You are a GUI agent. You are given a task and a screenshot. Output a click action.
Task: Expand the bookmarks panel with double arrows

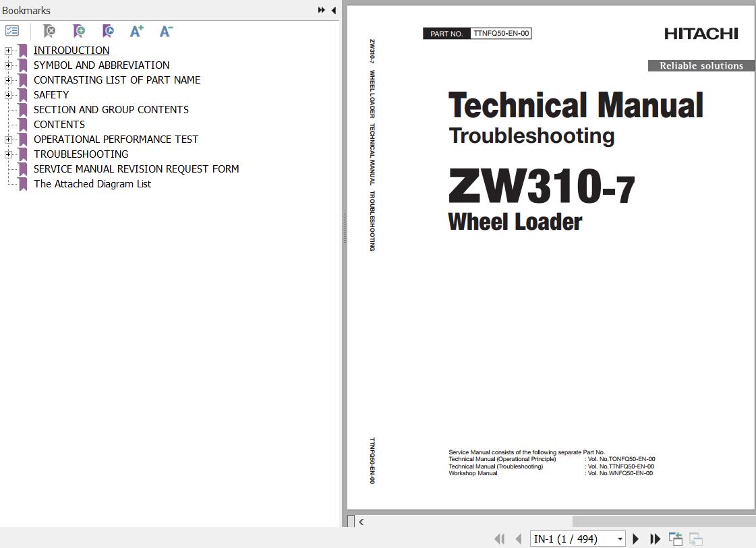coord(321,10)
